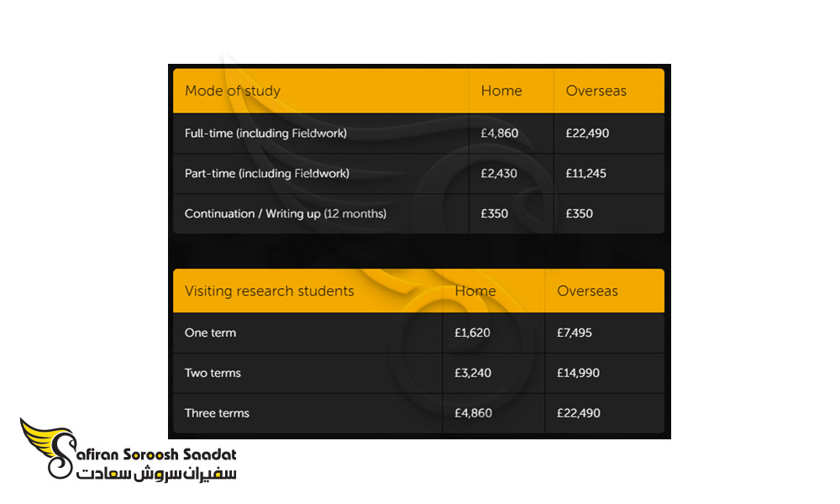Click the £4,860 Full-time Home fee
The height and width of the screenshot is (504, 840).
499,134
